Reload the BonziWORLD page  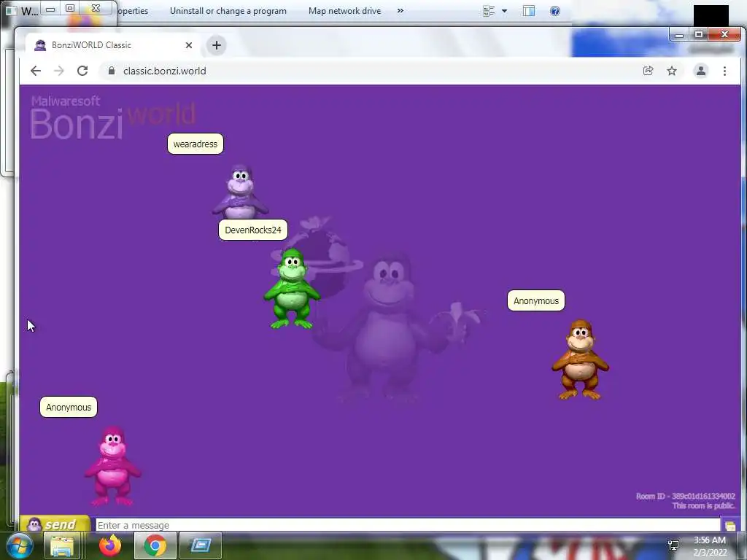82,71
